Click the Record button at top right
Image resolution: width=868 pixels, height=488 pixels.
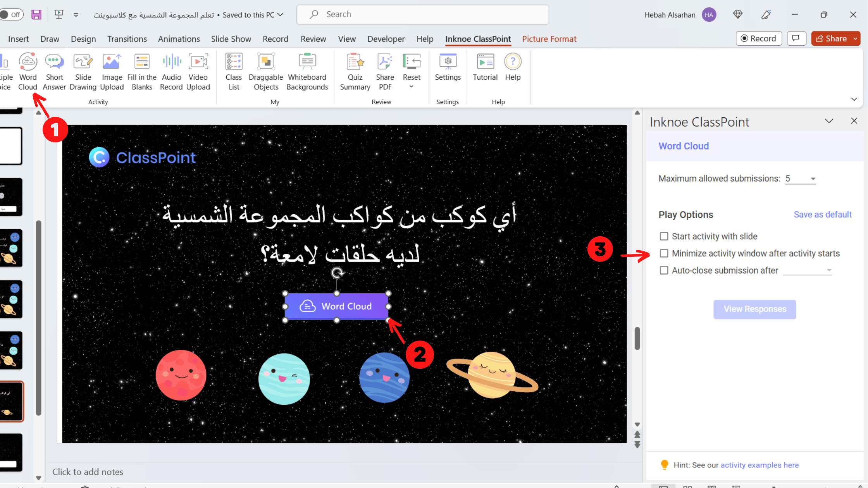759,38
